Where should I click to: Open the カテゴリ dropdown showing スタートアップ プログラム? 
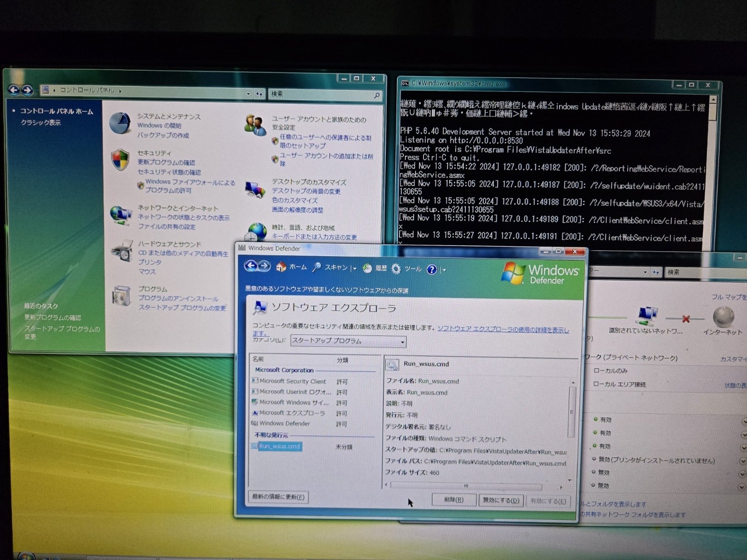click(402, 342)
